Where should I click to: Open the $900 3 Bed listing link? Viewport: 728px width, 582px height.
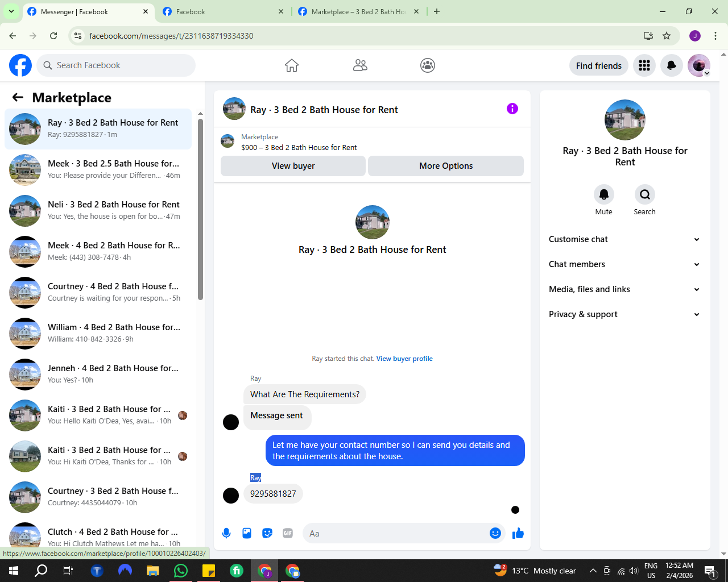(x=299, y=147)
